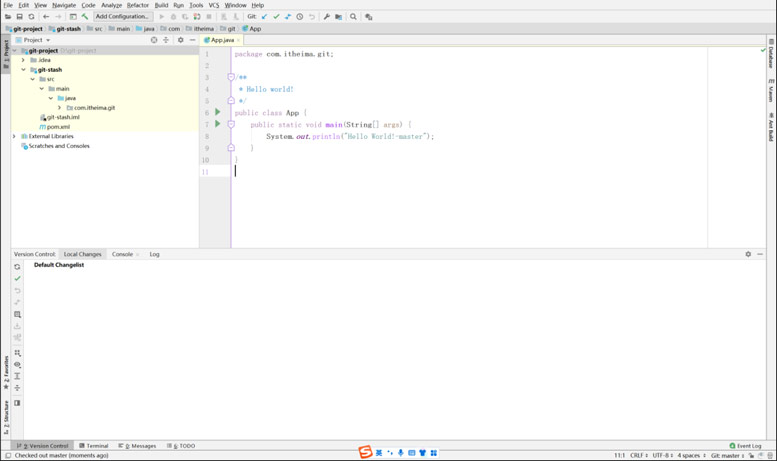777x461 pixels.
Task: Switch to Console tab
Action: pos(122,254)
